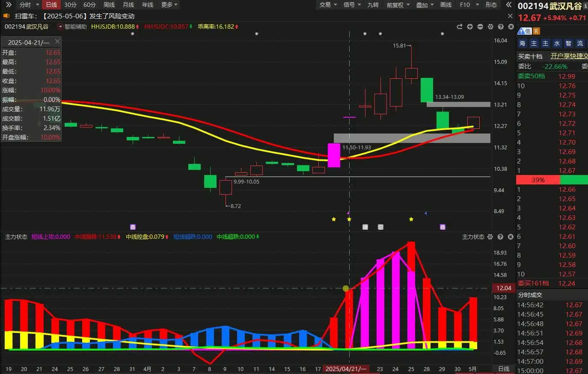The image size is (588, 374).
Task: Click the redo arrow icon on the K-line chart toolbar
Action: (460, 27)
